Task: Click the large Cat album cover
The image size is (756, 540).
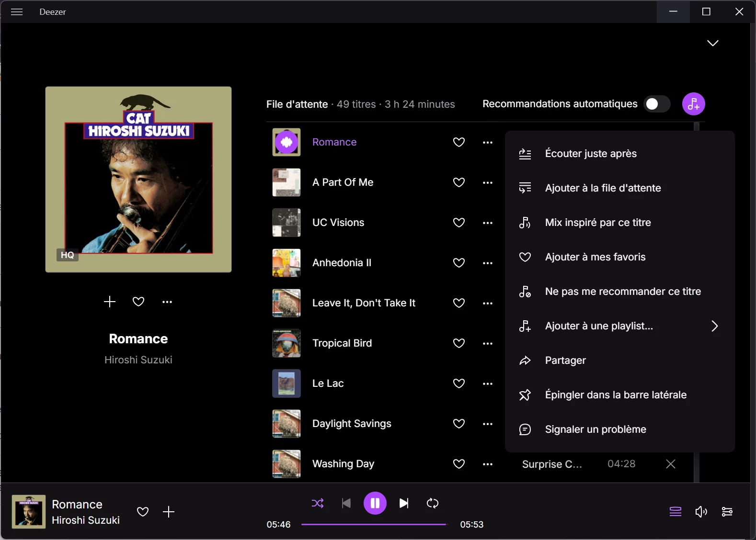Action: click(x=138, y=180)
